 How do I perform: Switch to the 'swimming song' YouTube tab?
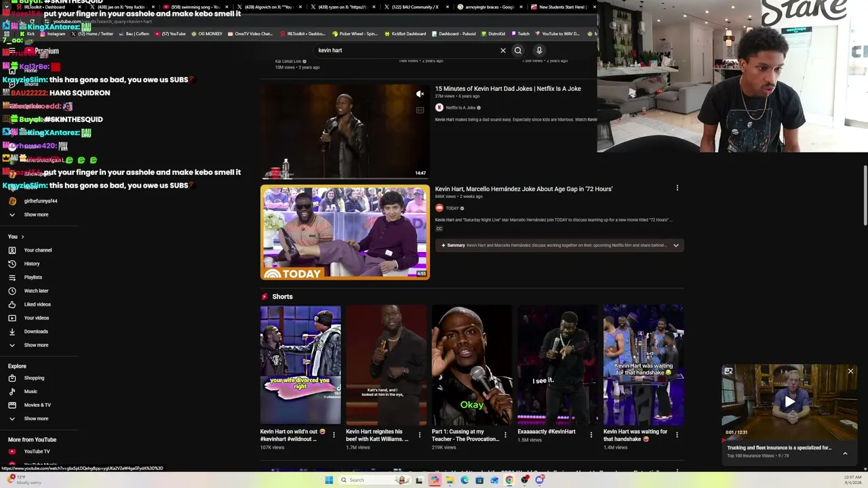(x=195, y=7)
